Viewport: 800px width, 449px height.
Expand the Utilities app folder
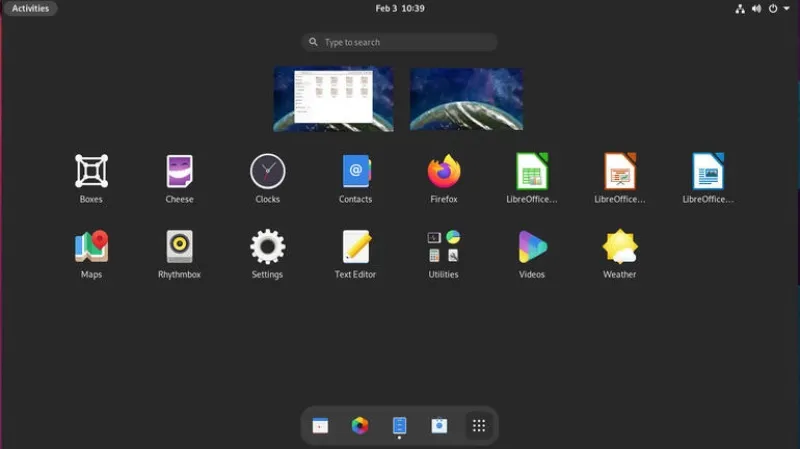click(x=444, y=247)
